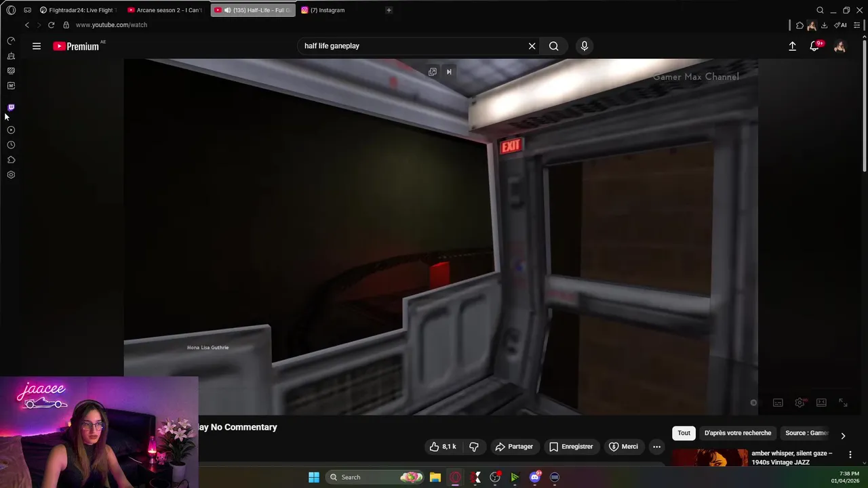This screenshot has width=868, height=488.
Task: Click the Windows taskbar Search box
Action: pos(375,477)
